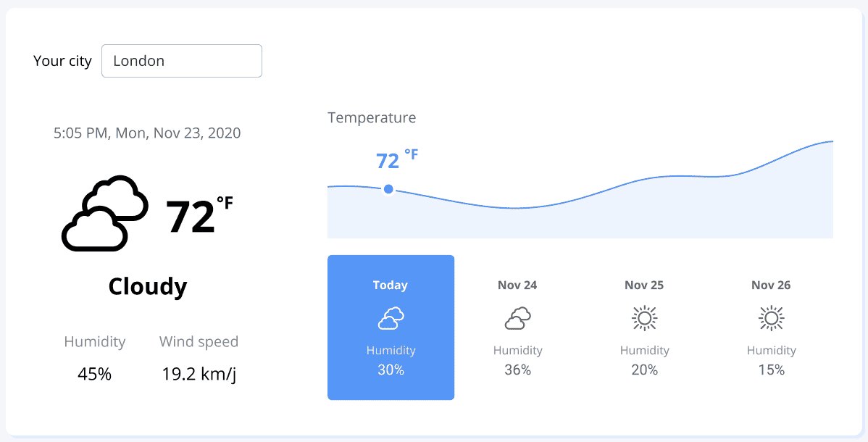Click the blue dot on temperature curve
This screenshot has height=442, width=868.
[x=388, y=189]
